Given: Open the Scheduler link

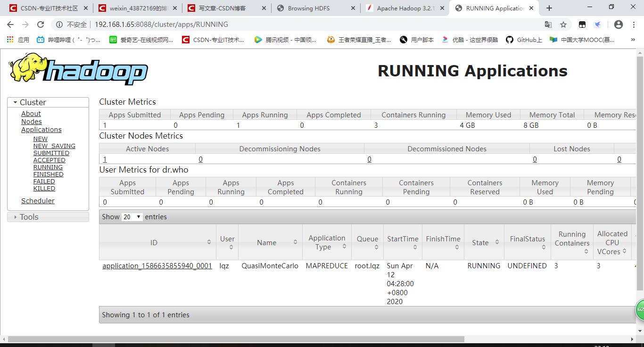Looking at the screenshot, I should pos(38,201).
